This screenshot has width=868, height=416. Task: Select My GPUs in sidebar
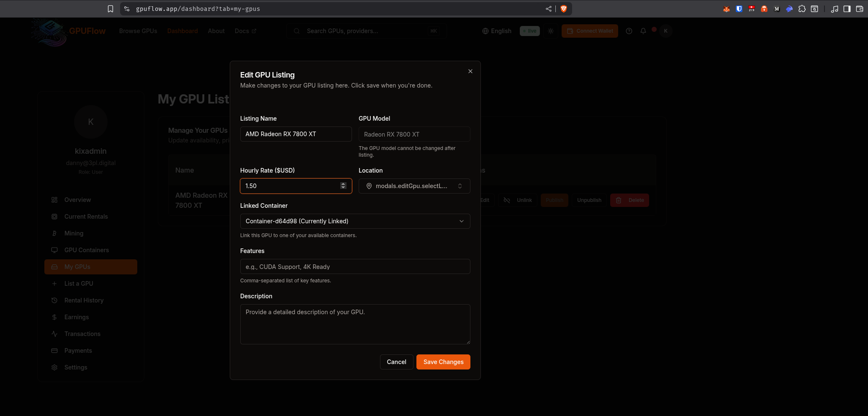[91, 267]
